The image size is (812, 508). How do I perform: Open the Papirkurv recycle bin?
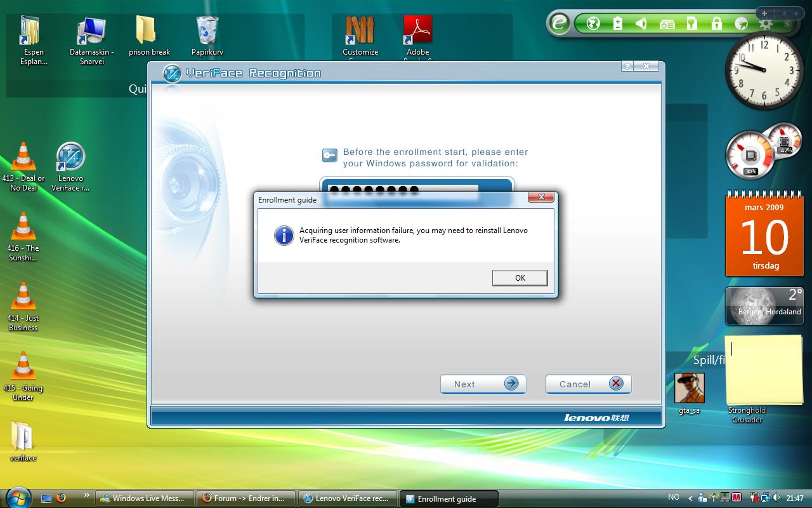(x=207, y=36)
